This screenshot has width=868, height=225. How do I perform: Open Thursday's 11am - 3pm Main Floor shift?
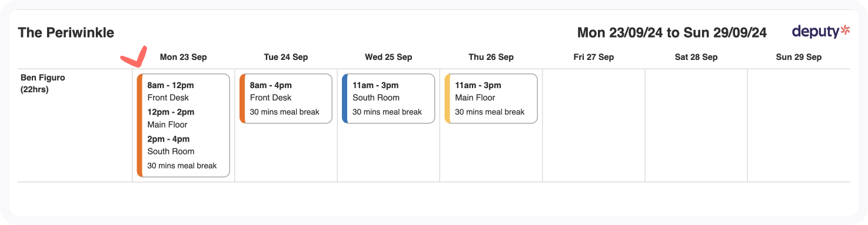click(x=491, y=99)
